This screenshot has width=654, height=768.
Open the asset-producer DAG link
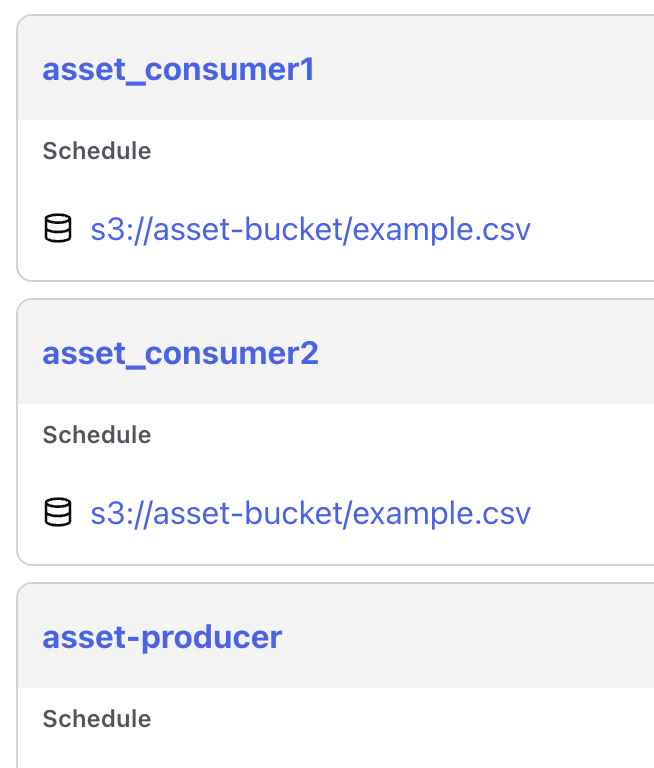tap(162, 637)
